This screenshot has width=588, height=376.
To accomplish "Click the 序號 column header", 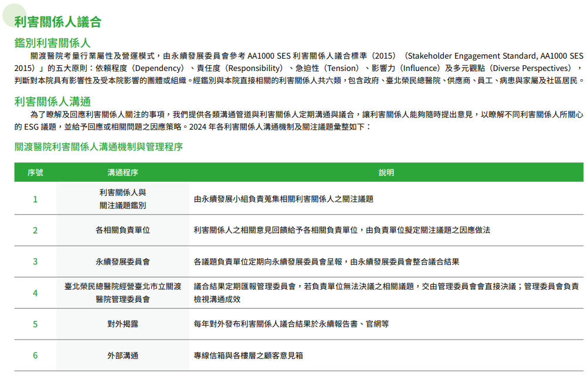I will [x=35, y=172].
